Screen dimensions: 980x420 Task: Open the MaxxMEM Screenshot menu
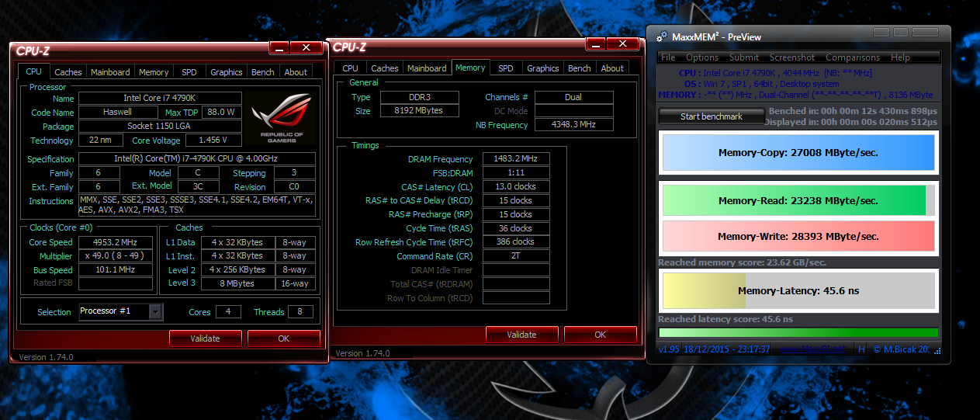point(792,57)
